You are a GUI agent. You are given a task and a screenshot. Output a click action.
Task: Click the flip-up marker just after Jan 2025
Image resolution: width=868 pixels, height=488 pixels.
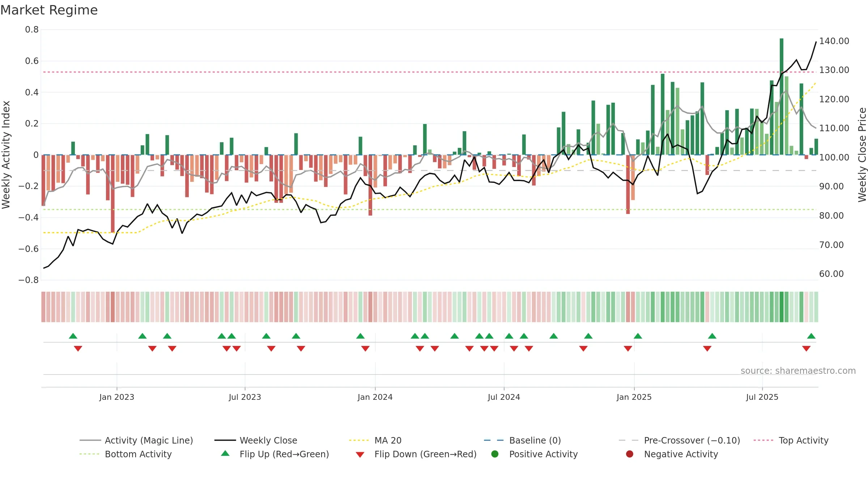tap(638, 336)
